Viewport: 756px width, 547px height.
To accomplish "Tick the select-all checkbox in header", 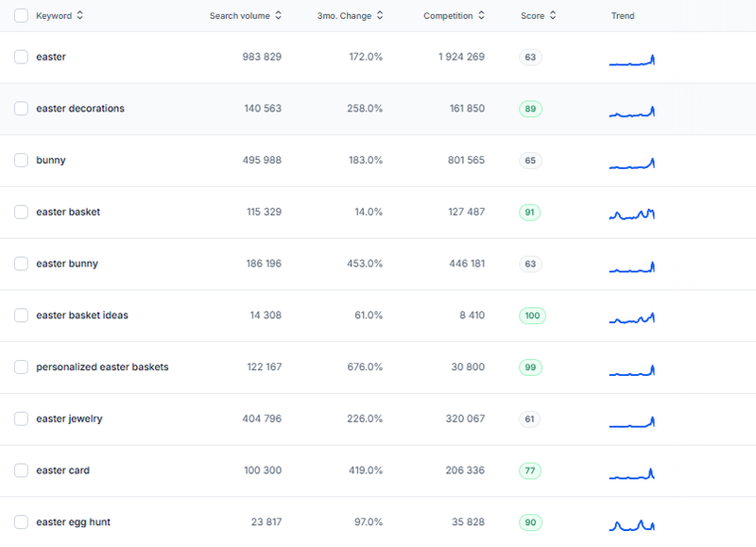I will [21, 15].
